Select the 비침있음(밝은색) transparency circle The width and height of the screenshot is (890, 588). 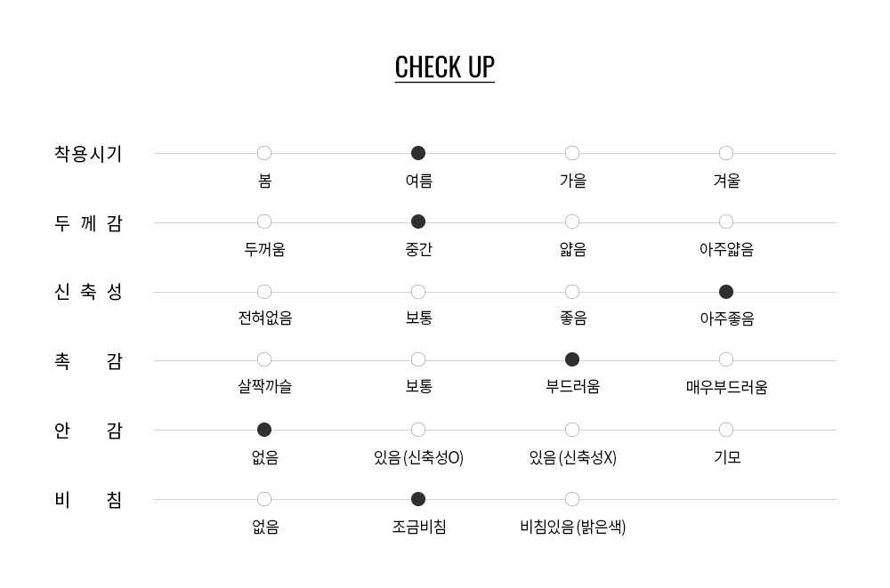[x=572, y=499]
